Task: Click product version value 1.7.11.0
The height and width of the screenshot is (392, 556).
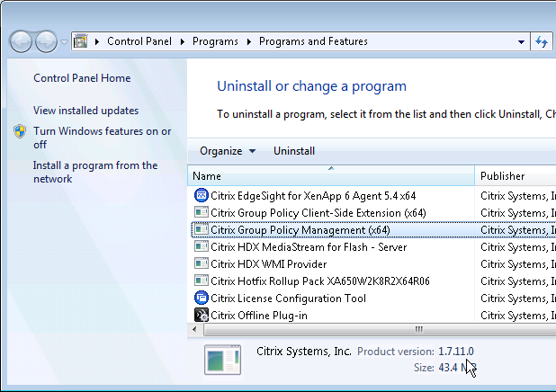Action: 455,352
